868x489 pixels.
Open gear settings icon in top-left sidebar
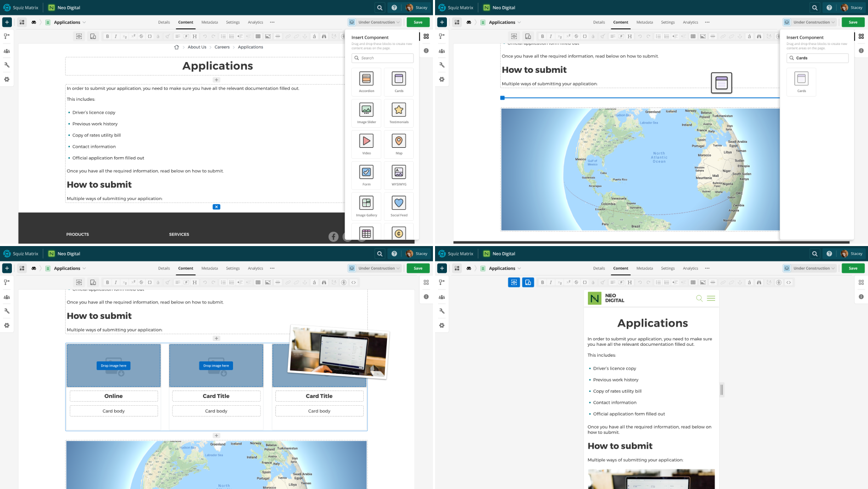click(7, 80)
